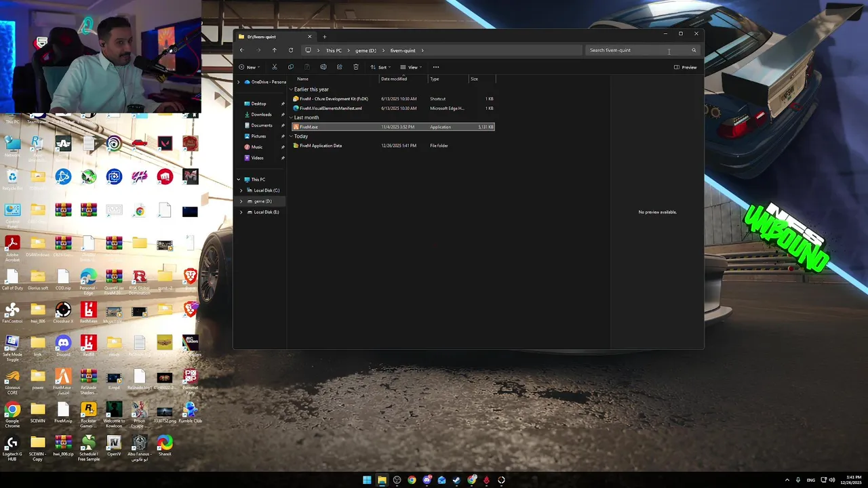Click the search magnifier icon
Screen dimensions: 868x488
[x=693, y=50]
